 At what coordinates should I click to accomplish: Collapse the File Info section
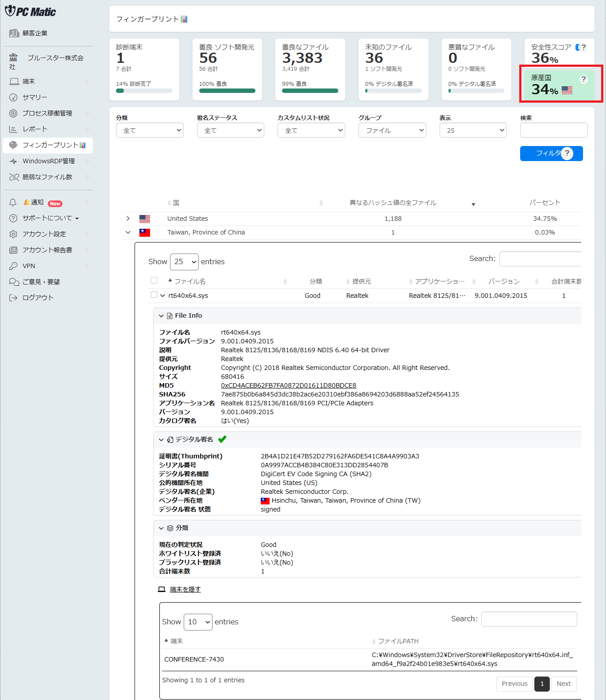[161, 316]
